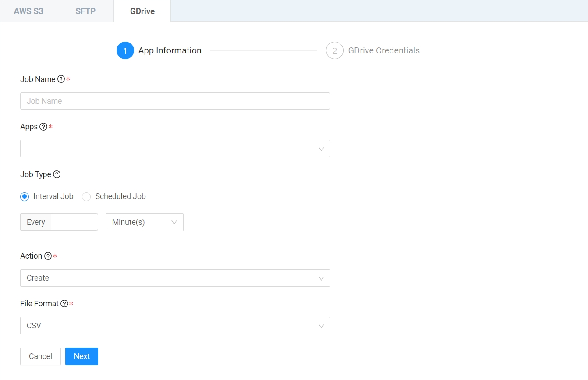Viewport: 588px width, 380px height.
Task: Open the Apps dropdown
Action: [175, 149]
